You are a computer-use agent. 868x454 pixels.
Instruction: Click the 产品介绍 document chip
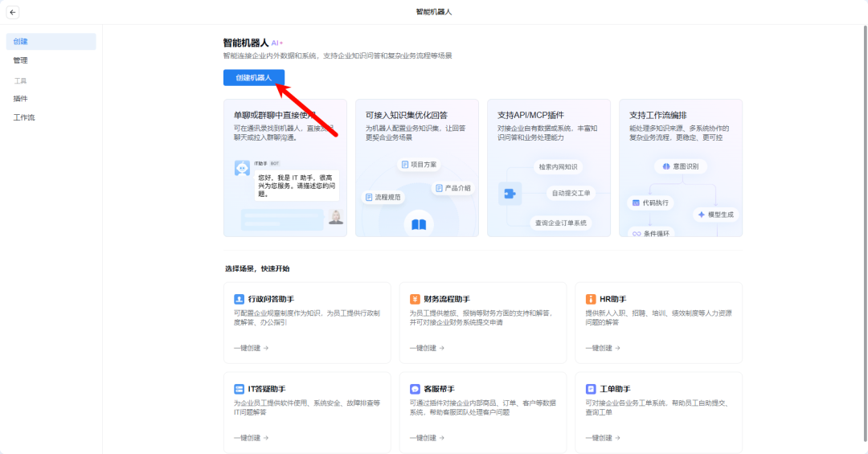tap(453, 188)
